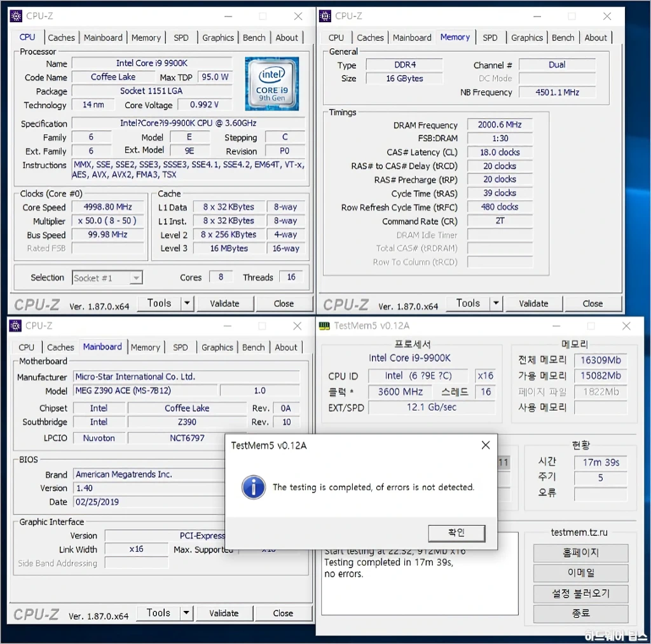Click the blue info icon in the dialog

tap(253, 487)
